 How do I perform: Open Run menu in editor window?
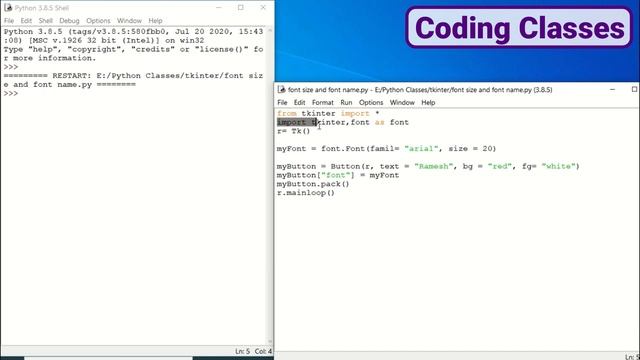coord(346,102)
